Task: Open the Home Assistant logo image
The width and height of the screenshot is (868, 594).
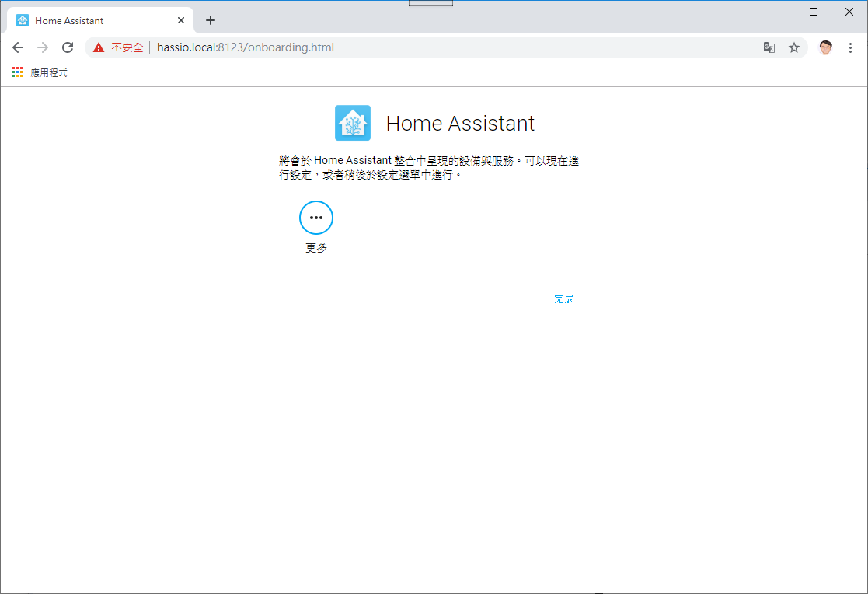Action: coord(353,122)
